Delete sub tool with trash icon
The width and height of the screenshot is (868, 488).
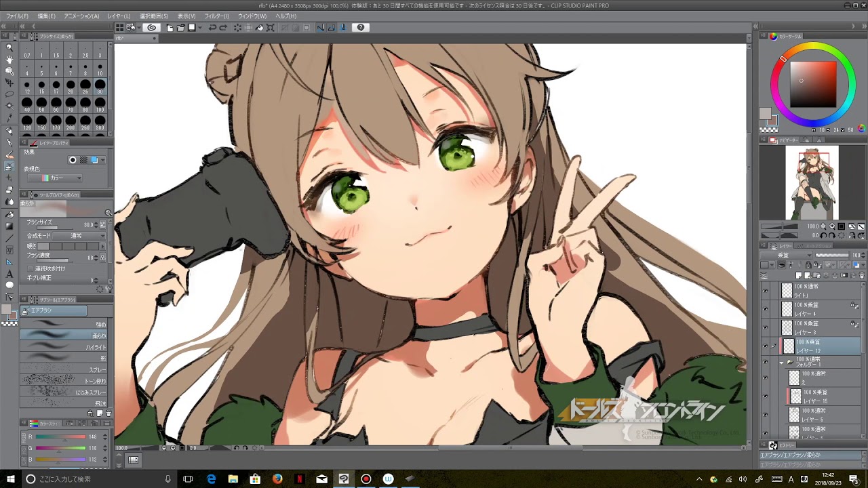click(x=108, y=413)
